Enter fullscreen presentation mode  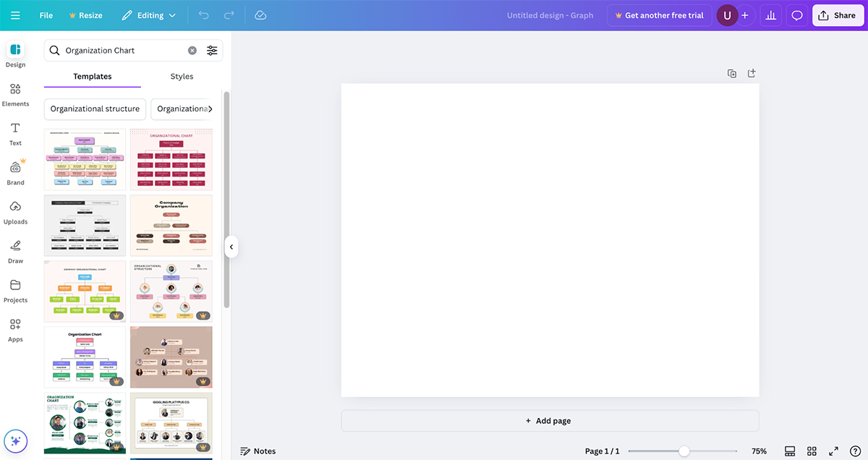833,451
